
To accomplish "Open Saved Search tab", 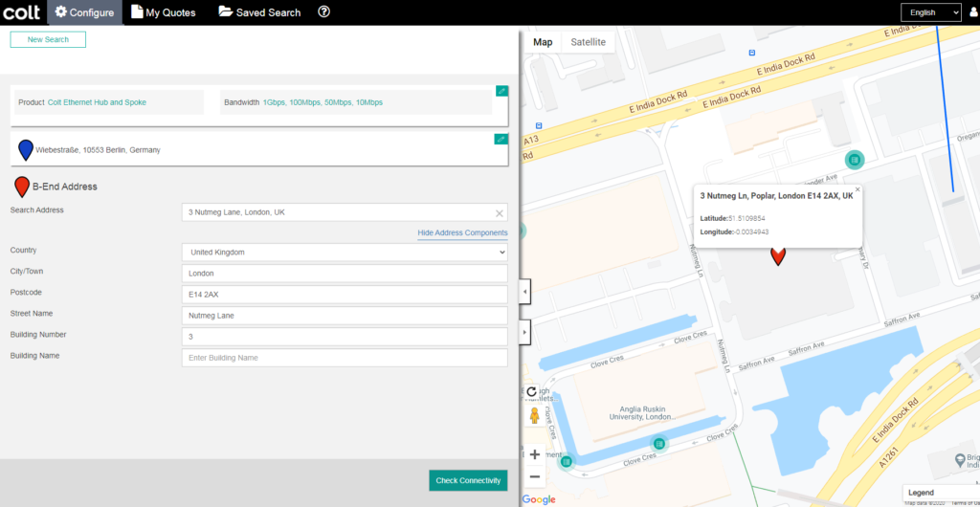I will [x=259, y=12].
